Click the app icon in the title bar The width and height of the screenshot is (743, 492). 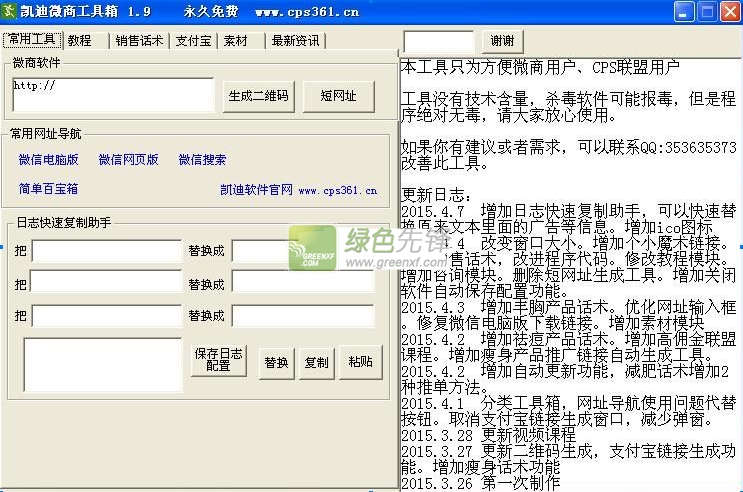pos(9,11)
